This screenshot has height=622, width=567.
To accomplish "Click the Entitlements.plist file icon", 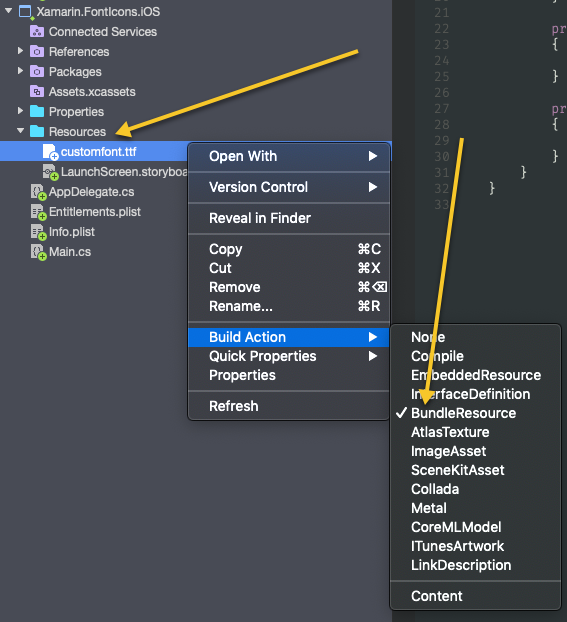I will [38, 212].
